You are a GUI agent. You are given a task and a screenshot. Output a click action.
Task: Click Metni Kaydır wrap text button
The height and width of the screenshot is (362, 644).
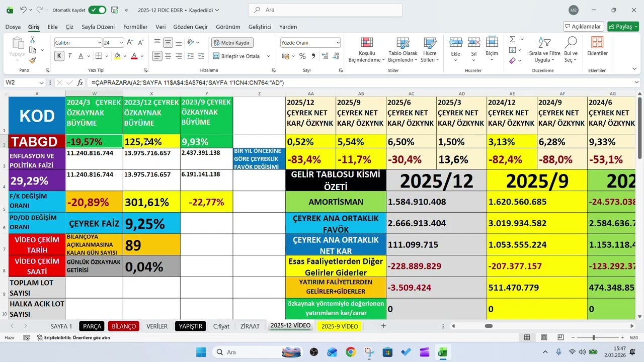pos(232,43)
